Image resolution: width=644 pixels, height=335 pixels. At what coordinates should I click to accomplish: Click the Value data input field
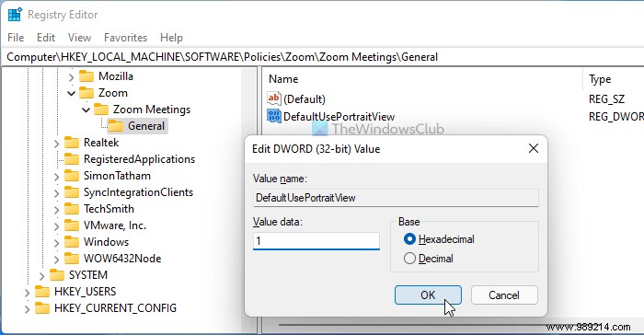click(316, 241)
